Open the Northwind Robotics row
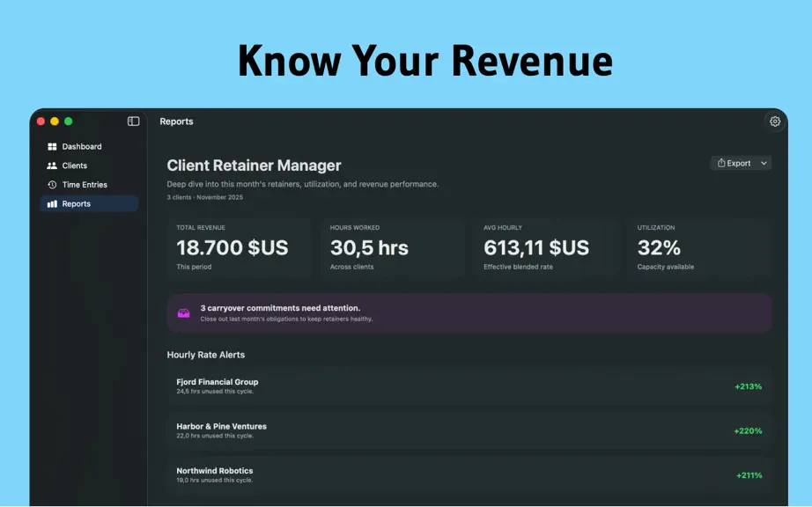The image size is (812, 507). 469,475
